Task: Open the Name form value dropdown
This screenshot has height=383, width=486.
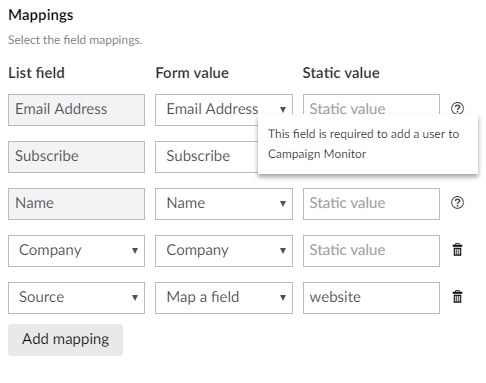Action: [x=224, y=204]
